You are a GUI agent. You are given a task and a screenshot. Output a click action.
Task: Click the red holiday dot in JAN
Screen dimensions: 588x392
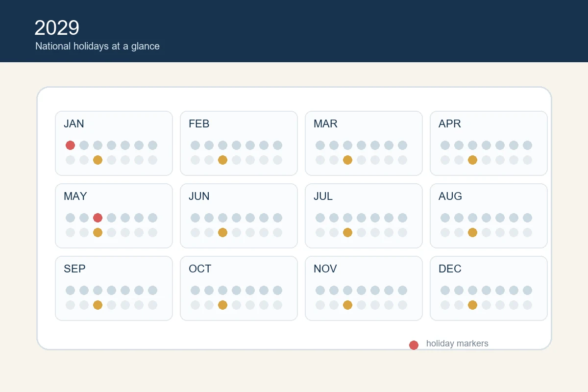coord(70,145)
